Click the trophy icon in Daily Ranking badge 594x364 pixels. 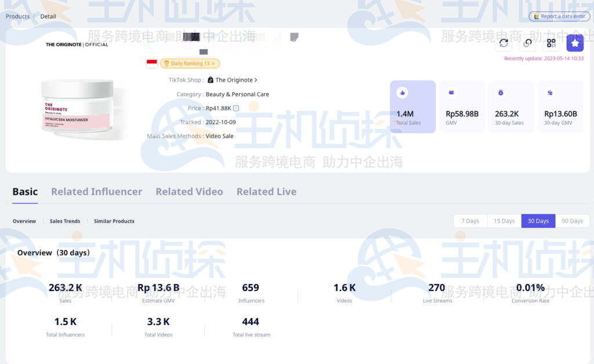pyautogui.click(x=166, y=64)
